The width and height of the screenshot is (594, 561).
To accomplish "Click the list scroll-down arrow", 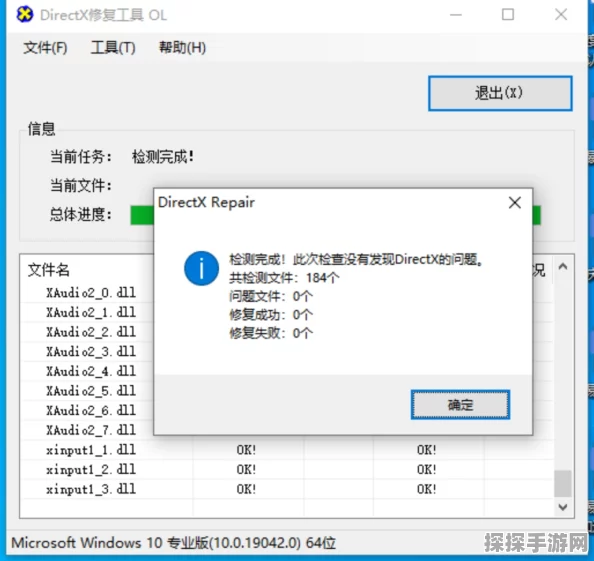I will pyautogui.click(x=563, y=506).
